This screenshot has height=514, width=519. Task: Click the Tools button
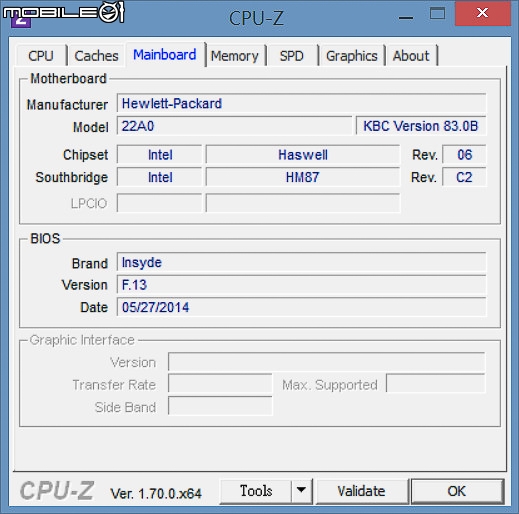click(x=256, y=491)
